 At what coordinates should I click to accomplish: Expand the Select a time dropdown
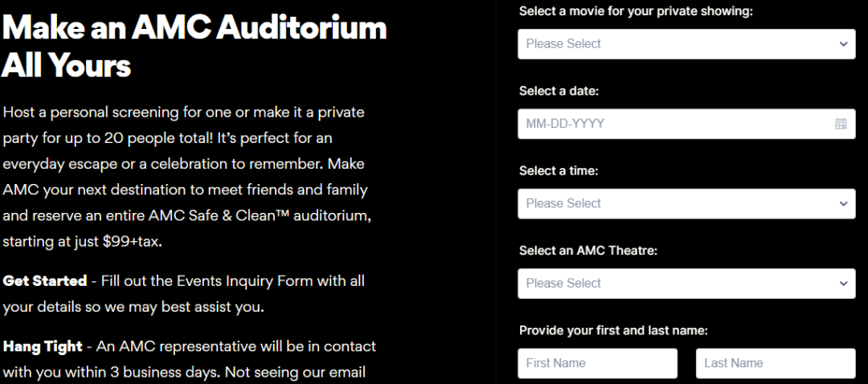[x=686, y=203]
